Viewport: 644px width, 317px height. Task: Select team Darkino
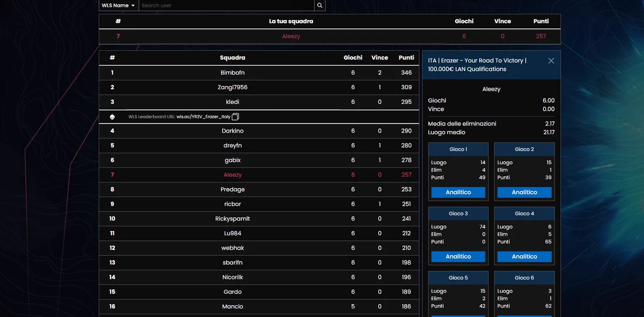(232, 131)
